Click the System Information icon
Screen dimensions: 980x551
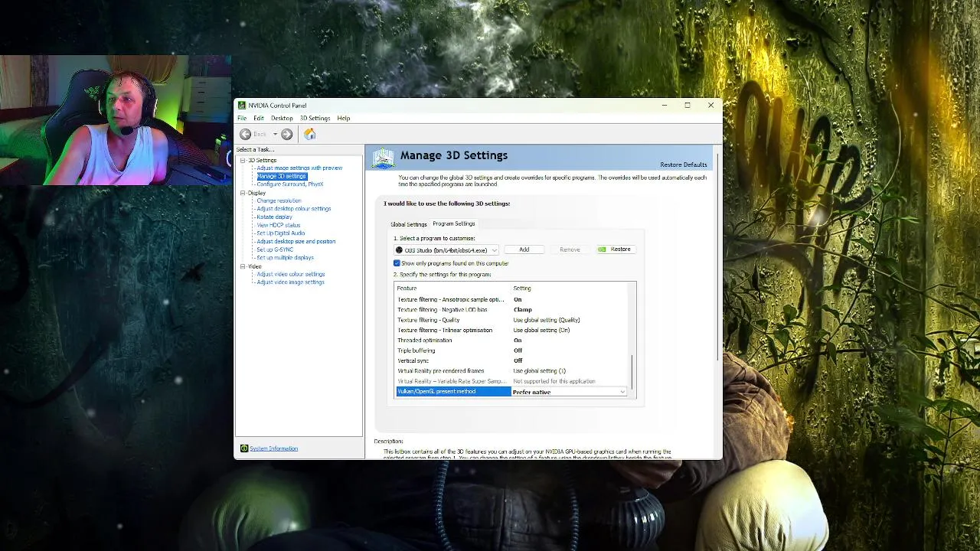[x=244, y=448]
